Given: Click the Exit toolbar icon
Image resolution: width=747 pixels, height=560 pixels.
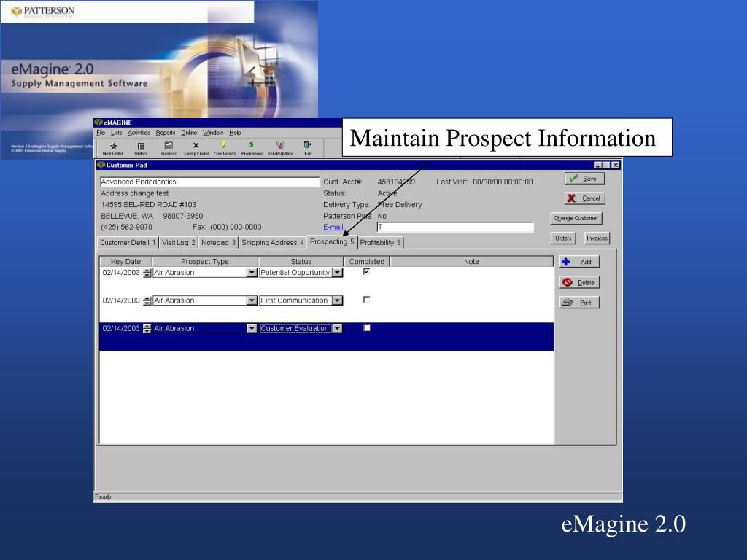Looking at the screenshot, I should coord(308,149).
